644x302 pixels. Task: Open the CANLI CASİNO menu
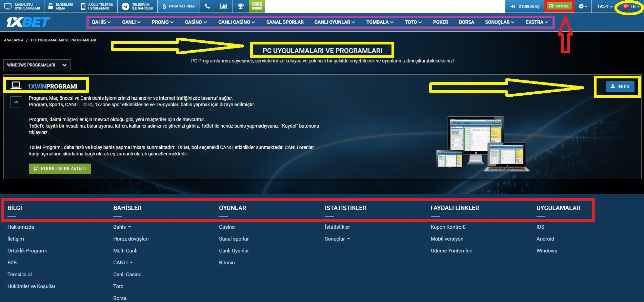click(237, 22)
